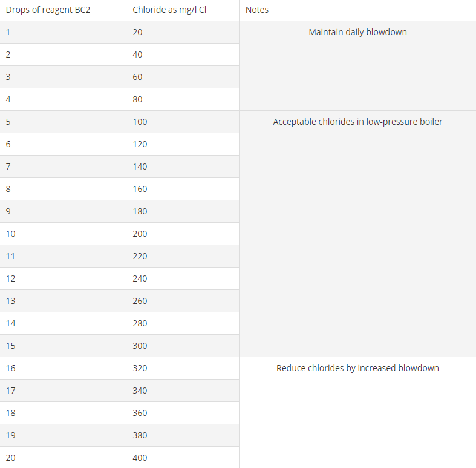Click the 'Drops of reagent BC2' column header
This screenshot has height=468, width=476.
click(63, 10)
